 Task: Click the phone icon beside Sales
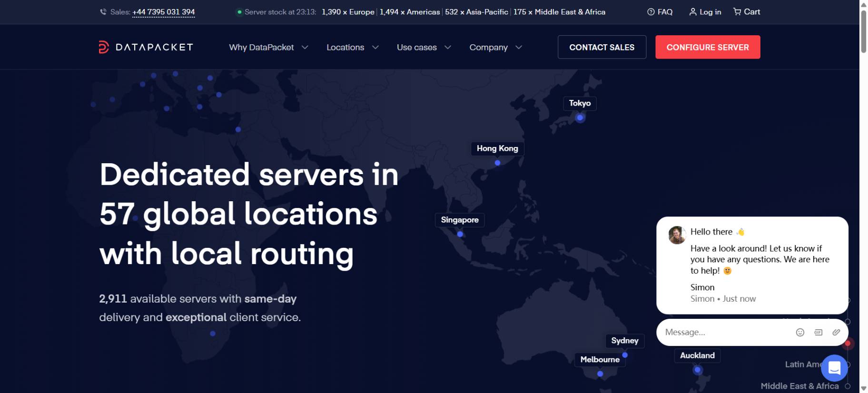(103, 12)
